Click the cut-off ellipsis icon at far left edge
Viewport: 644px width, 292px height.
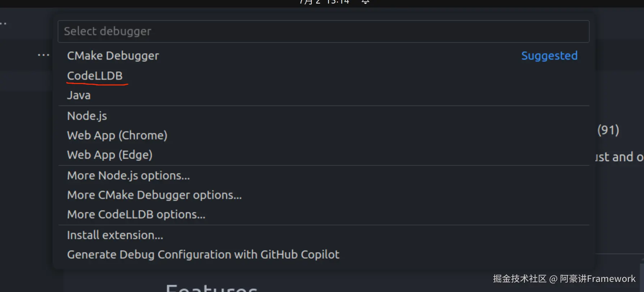click(x=3, y=24)
